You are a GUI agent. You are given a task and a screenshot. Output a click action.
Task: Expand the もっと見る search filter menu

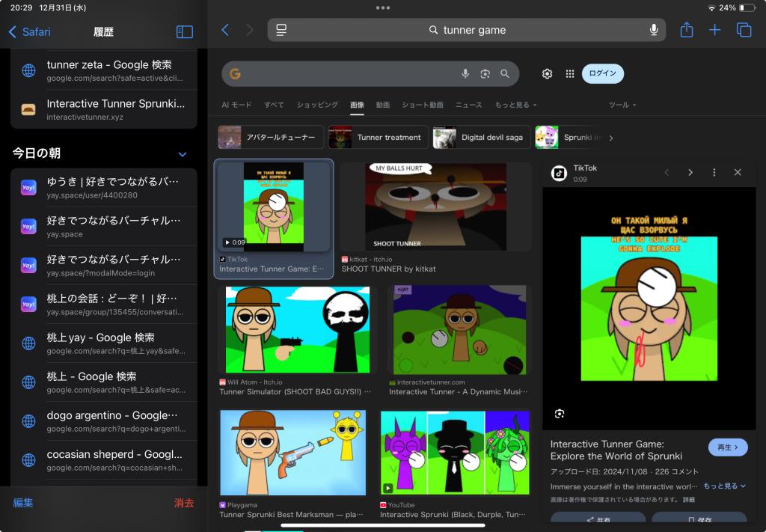515,105
